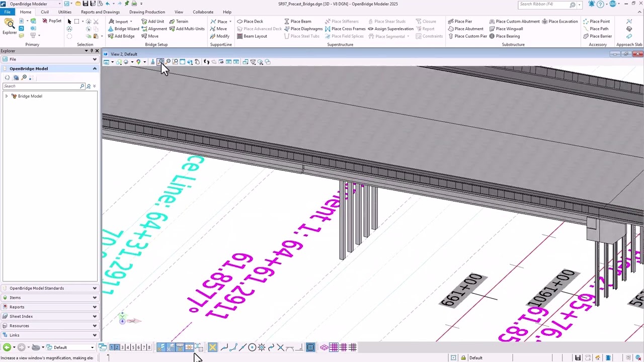Click in the Explorer search field
This screenshot has height=362, width=644.
point(41,86)
